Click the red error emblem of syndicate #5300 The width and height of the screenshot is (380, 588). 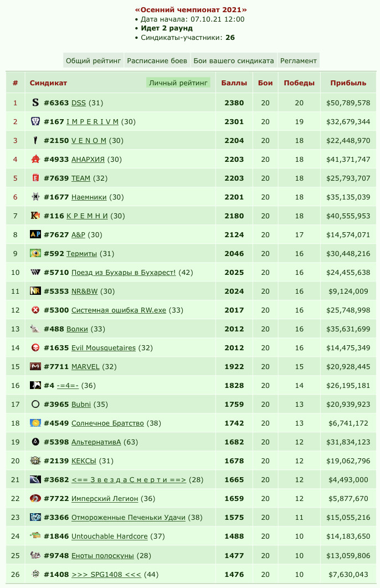pos(35,310)
